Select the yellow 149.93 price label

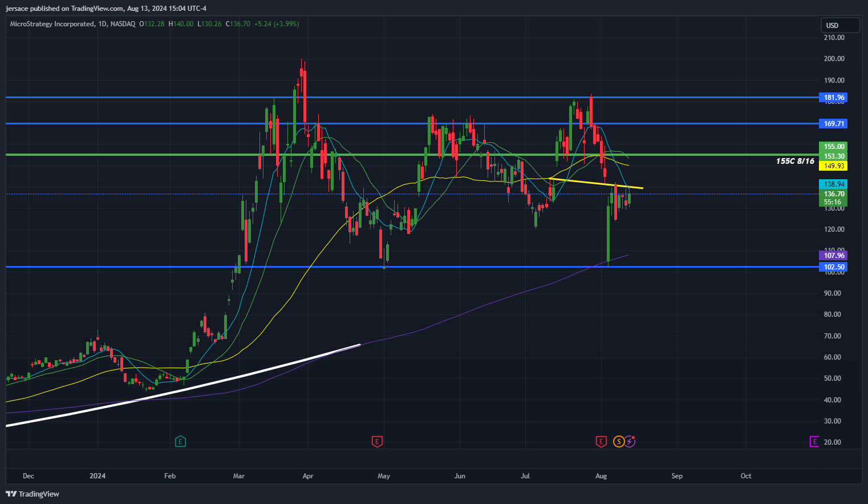coord(833,166)
